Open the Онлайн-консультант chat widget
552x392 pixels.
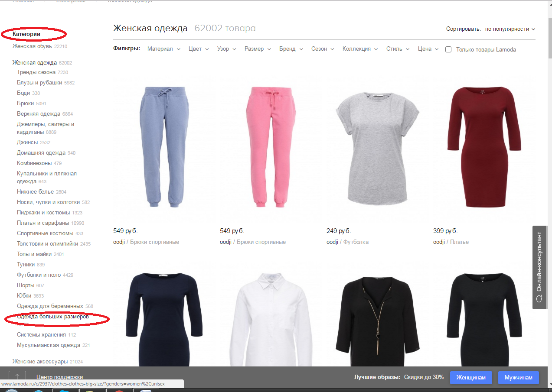tap(539, 267)
